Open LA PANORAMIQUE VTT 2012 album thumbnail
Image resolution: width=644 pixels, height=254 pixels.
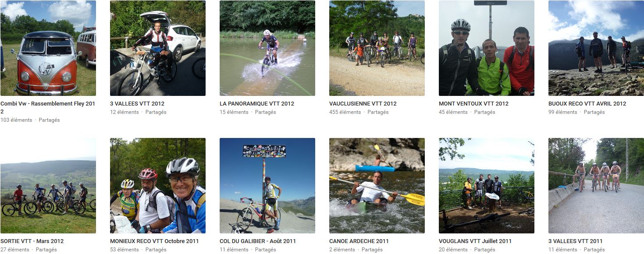coord(267,48)
